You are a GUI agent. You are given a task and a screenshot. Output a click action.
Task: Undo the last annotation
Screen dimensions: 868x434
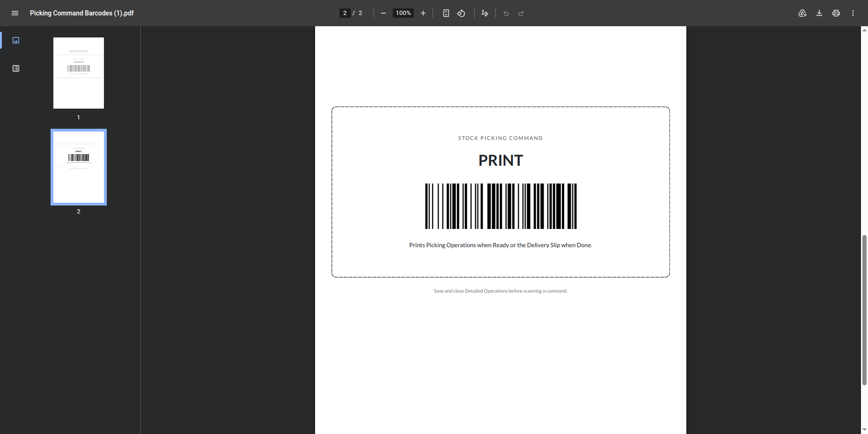(x=506, y=13)
